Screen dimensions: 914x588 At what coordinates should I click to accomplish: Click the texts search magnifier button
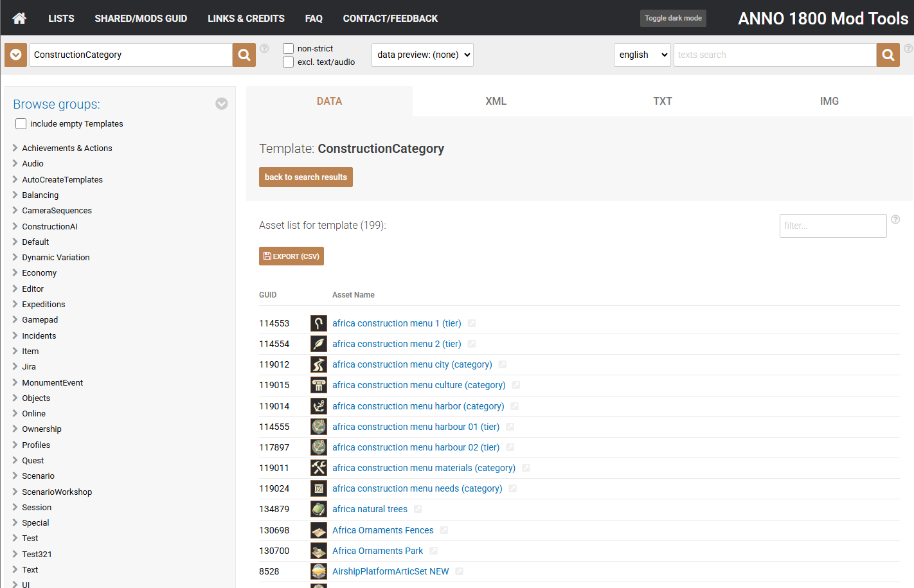[888, 55]
